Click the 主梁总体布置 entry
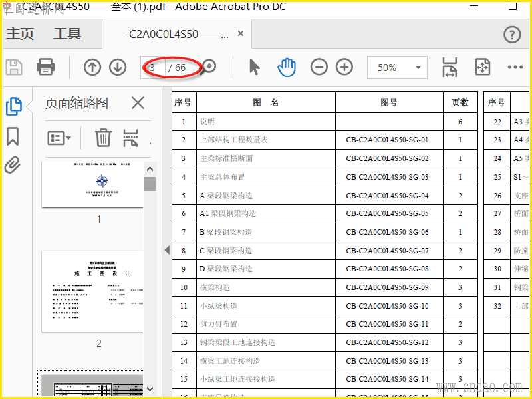This screenshot has width=532, height=399. coord(222,177)
